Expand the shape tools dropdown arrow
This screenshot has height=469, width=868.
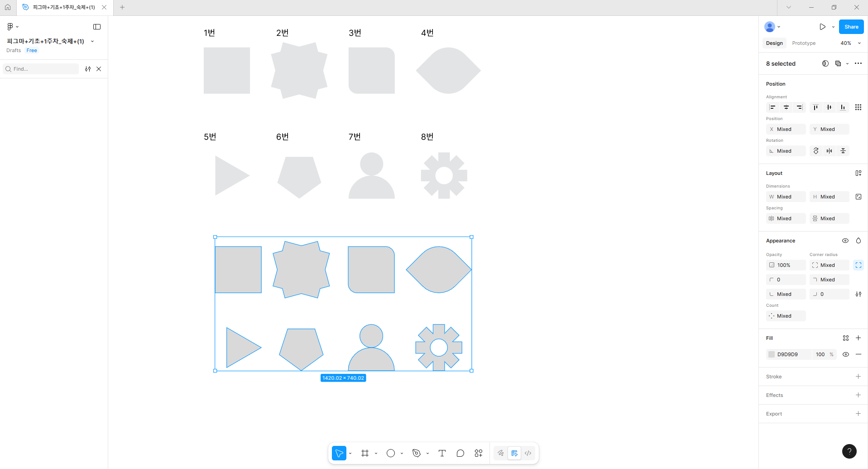point(402,453)
